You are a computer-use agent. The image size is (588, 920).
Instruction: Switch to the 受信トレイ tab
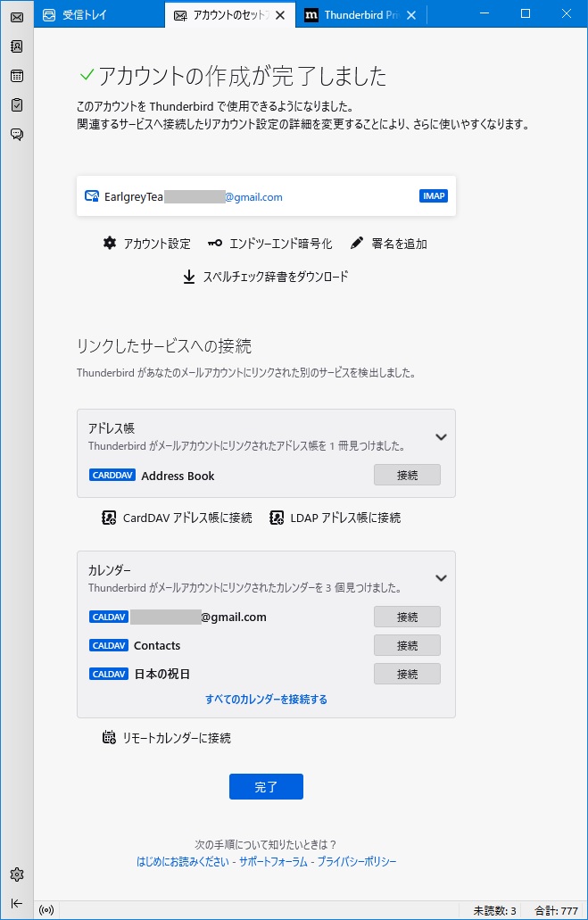click(x=98, y=15)
